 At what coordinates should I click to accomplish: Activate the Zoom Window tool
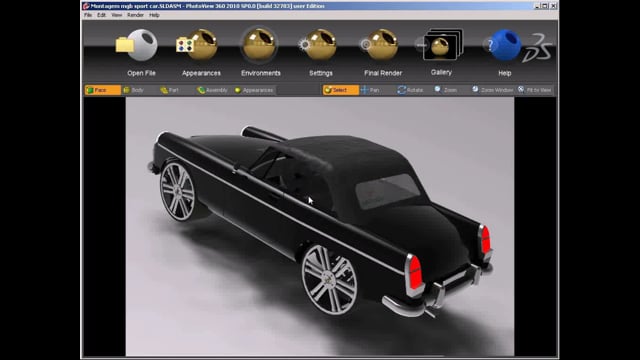pyautogui.click(x=493, y=90)
